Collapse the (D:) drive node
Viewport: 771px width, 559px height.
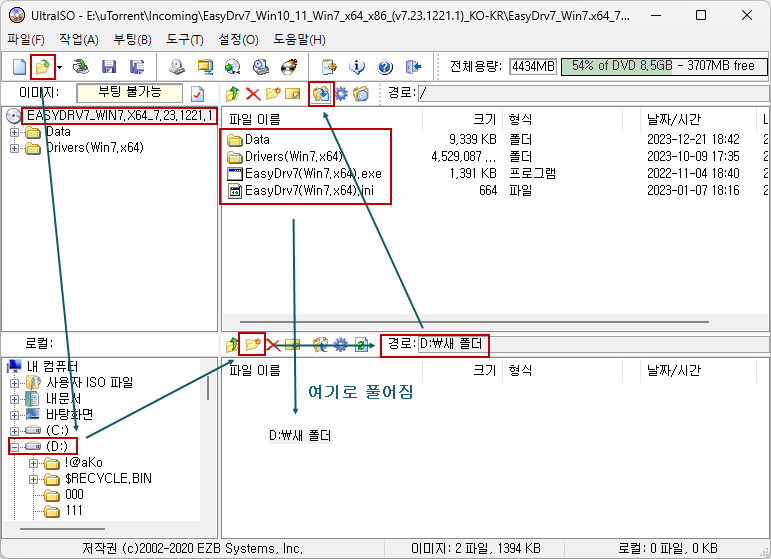coord(14,447)
